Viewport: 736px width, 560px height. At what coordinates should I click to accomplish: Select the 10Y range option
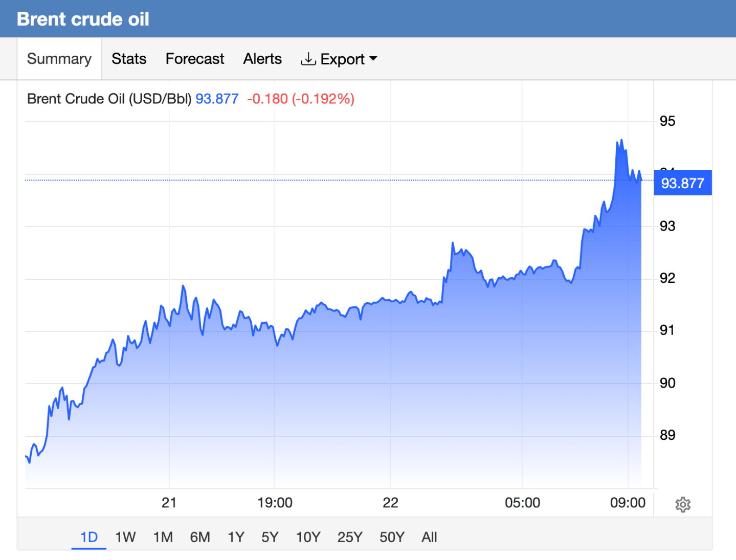click(308, 537)
